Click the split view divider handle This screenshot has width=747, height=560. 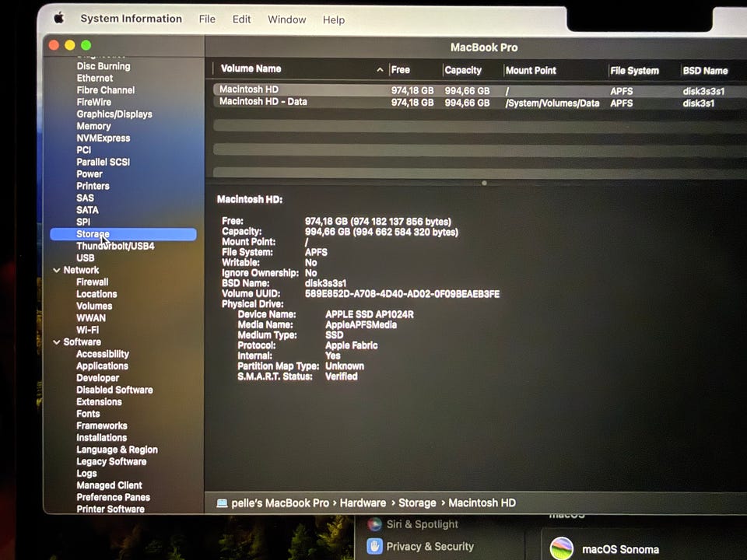click(x=484, y=183)
